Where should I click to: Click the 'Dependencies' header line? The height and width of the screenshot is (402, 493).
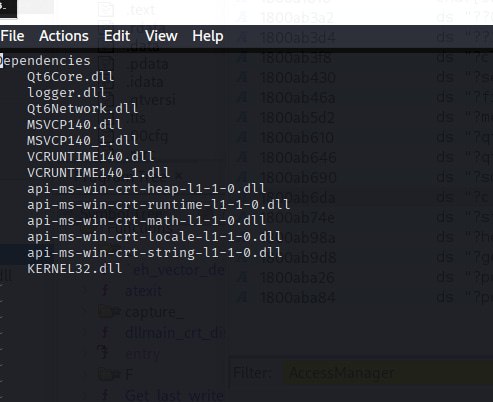tap(45, 61)
